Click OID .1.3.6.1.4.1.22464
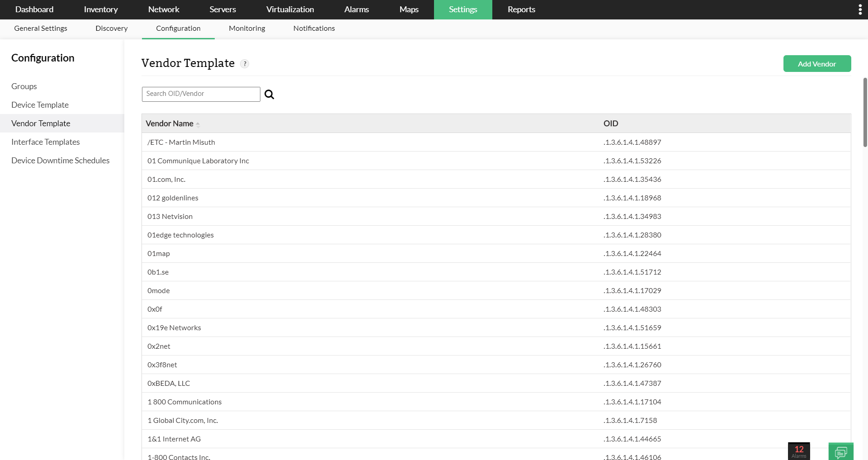Image resolution: width=868 pixels, height=460 pixels. (632, 254)
